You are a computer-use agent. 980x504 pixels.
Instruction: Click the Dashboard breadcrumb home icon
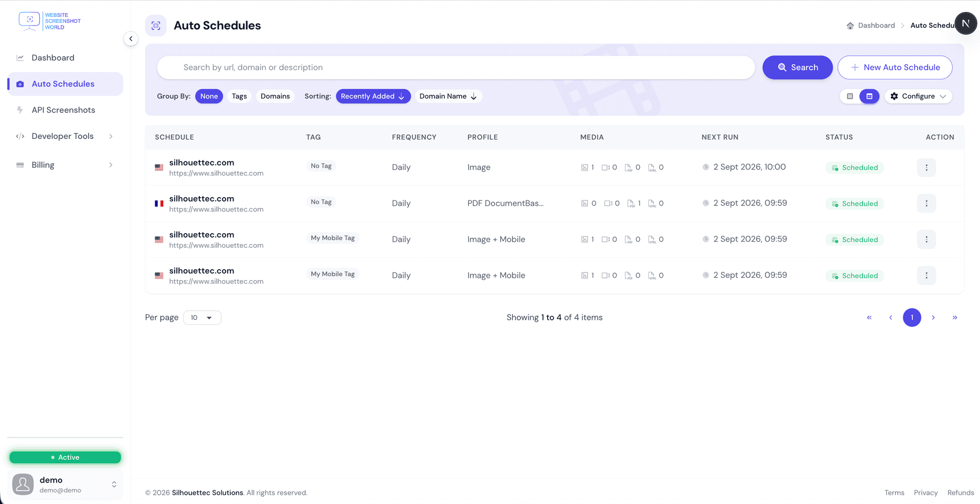click(850, 26)
